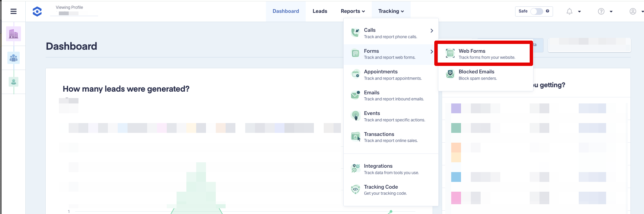Click the single user sidebar icon

(x=14, y=82)
